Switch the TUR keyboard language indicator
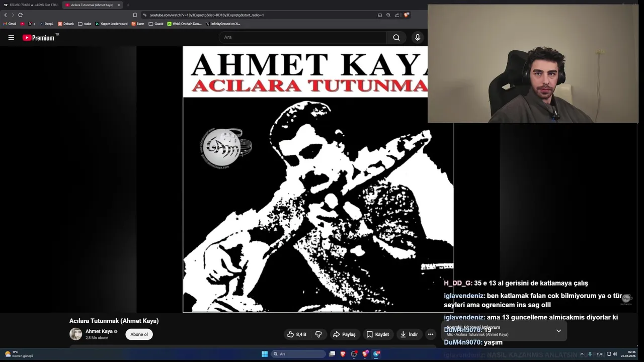The image size is (644, 362). [600, 354]
